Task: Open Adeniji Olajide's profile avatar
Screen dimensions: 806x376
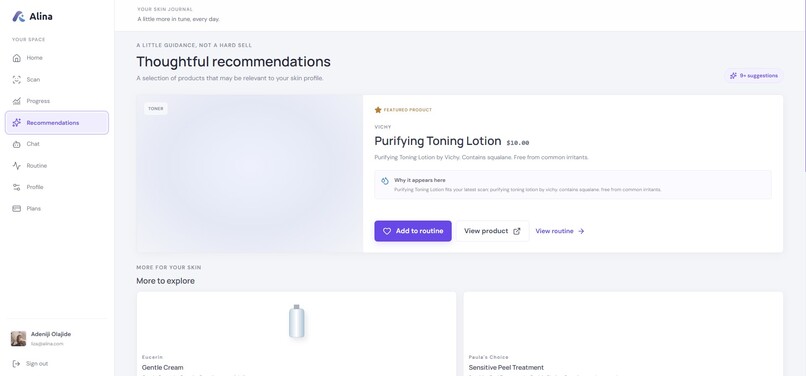Action: (x=19, y=338)
